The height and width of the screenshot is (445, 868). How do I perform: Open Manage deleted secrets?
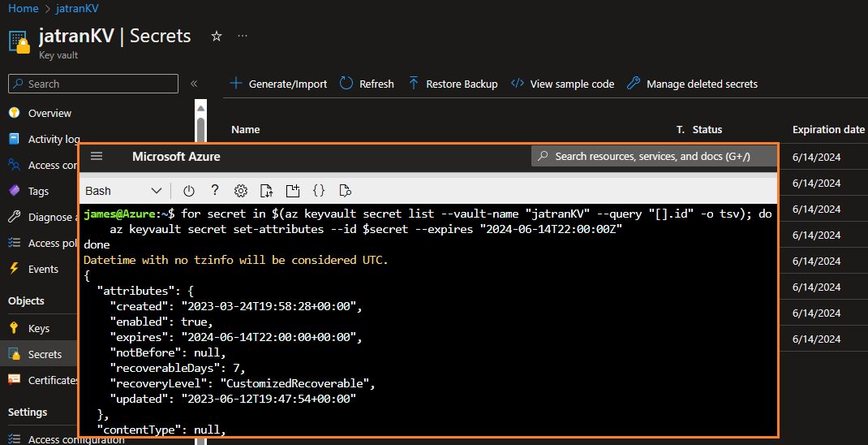692,84
